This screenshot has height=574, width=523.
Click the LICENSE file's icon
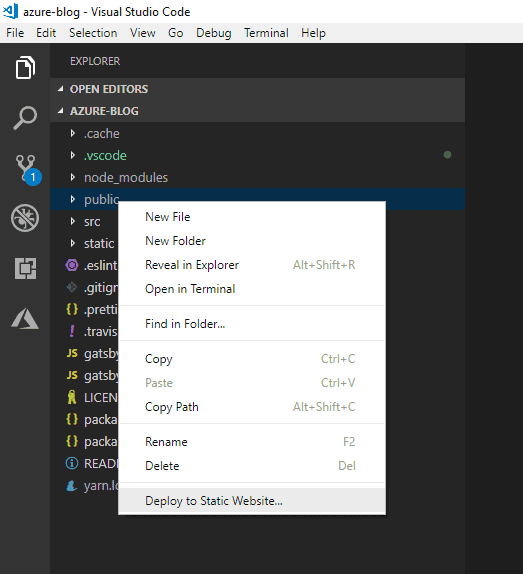pyautogui.click(x=72, y=397)
